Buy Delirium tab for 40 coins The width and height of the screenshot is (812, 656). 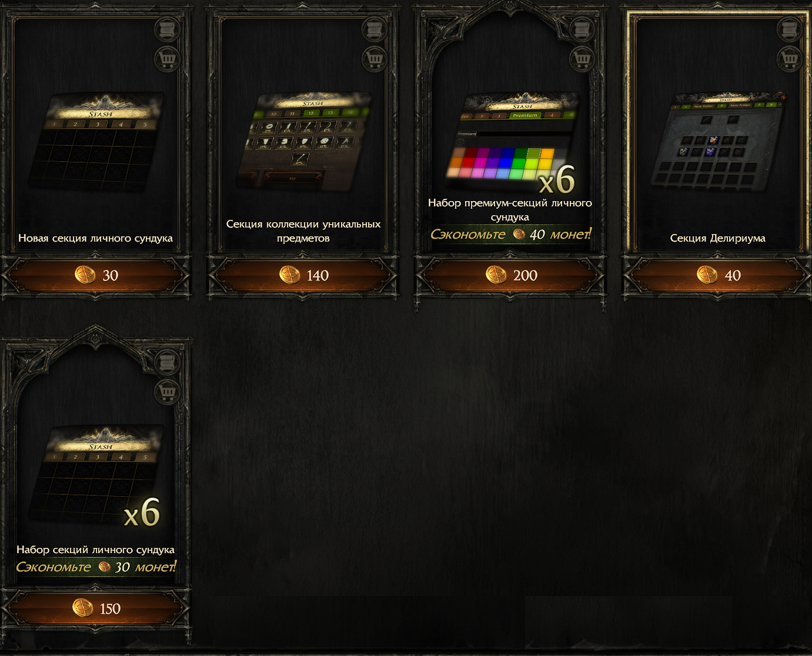(x=717, y=275)
